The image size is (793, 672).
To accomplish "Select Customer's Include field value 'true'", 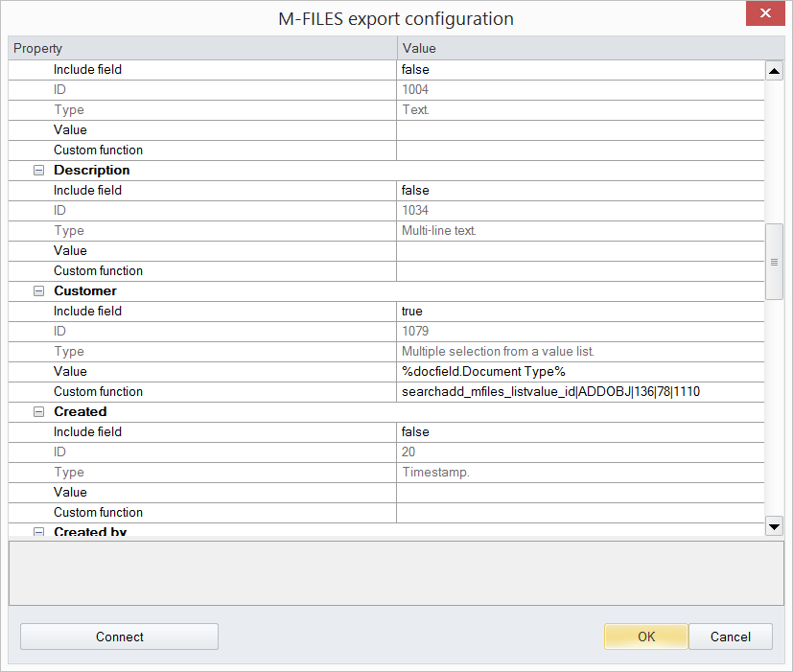I will coord(580,312).
